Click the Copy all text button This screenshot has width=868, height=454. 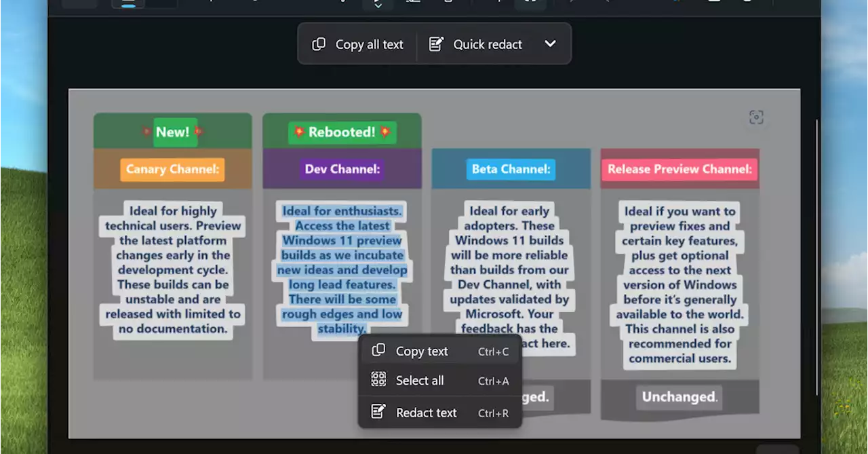(x=357, y=44)
